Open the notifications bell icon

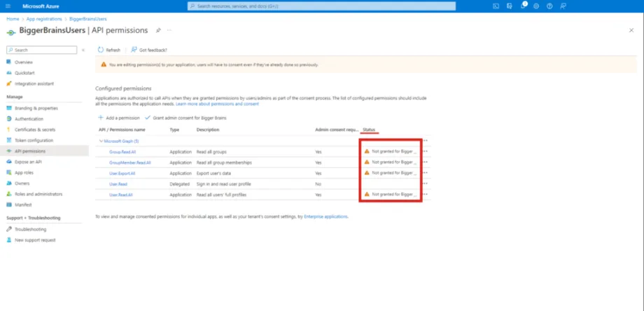pyautogui.click(x=523, y=6)
